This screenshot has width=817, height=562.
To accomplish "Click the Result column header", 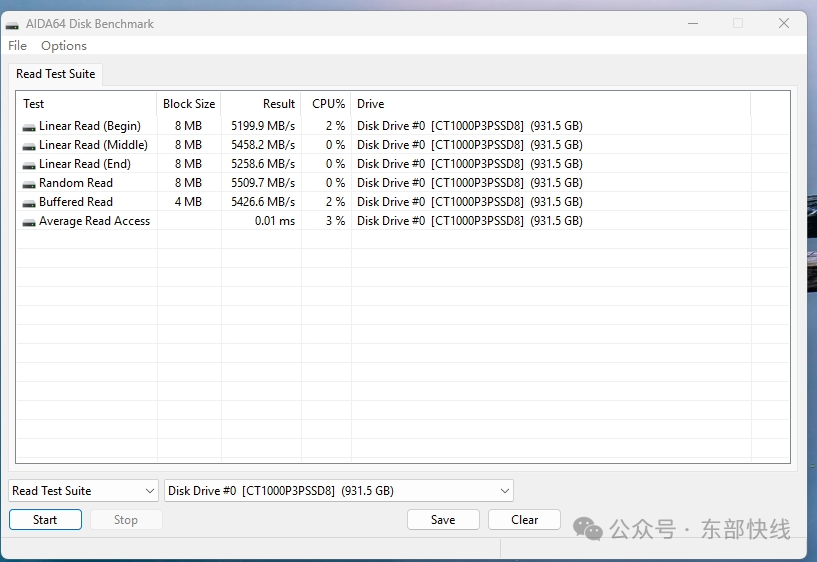I will (261, 104).
